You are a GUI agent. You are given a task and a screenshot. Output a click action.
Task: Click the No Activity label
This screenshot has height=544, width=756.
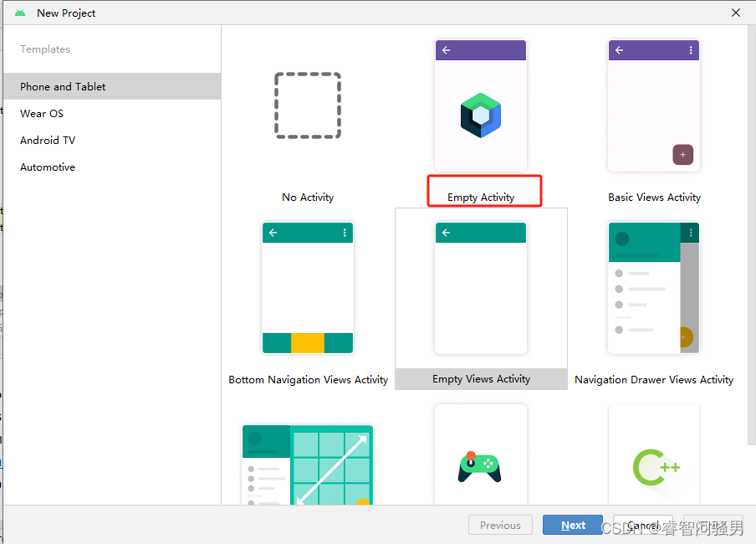pyautogui.click(x=308, y=198)
